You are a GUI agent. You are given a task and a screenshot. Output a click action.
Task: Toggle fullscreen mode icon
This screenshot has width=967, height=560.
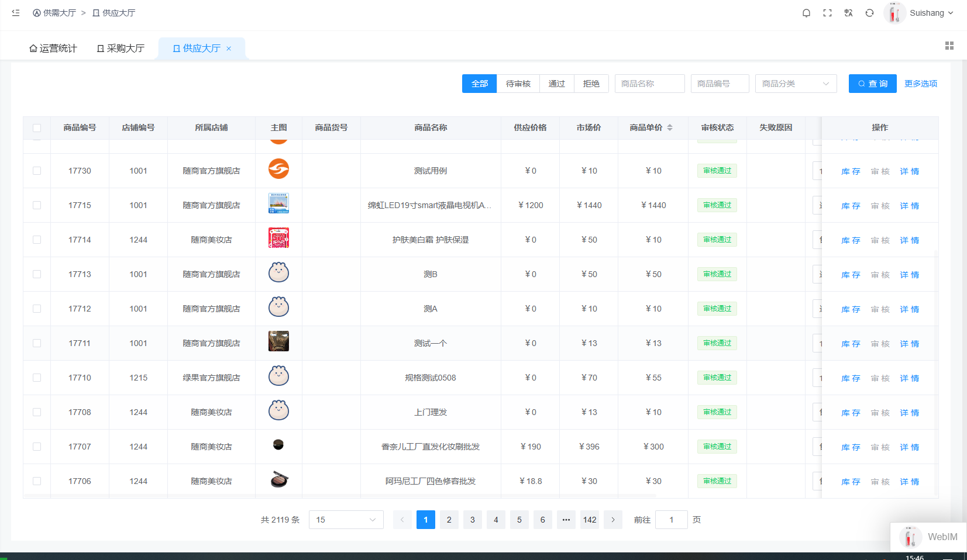pyautogui.click(x=827, y=13)
